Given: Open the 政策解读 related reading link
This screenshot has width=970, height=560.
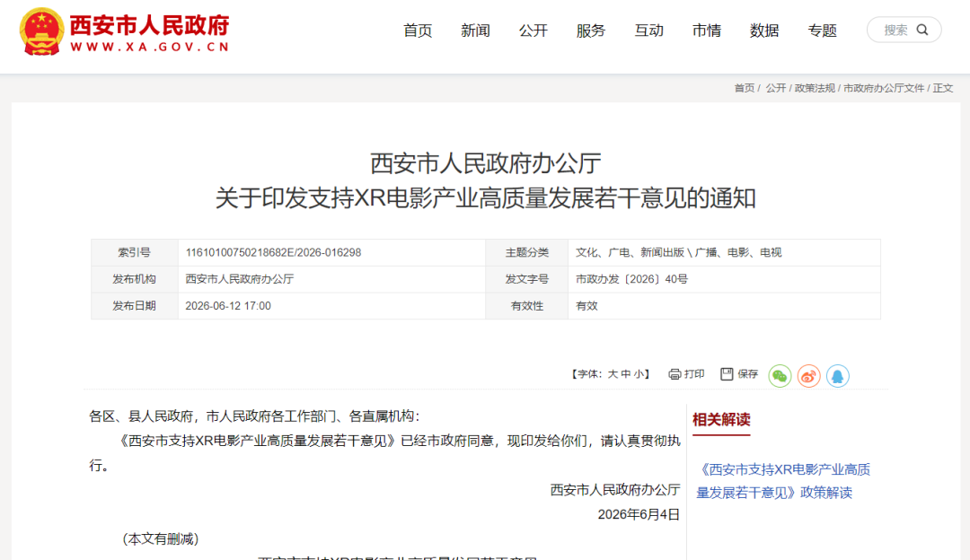Looking at the screenshot, I should tap(783, 481).
